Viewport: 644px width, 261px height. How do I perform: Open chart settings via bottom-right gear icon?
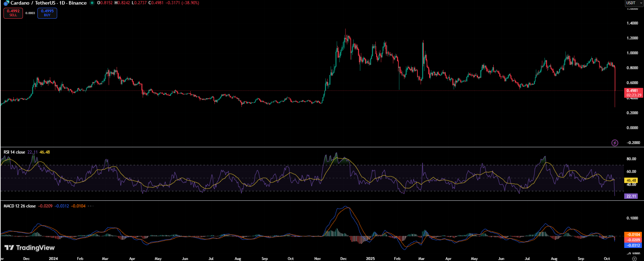click(x=634, y=259)
